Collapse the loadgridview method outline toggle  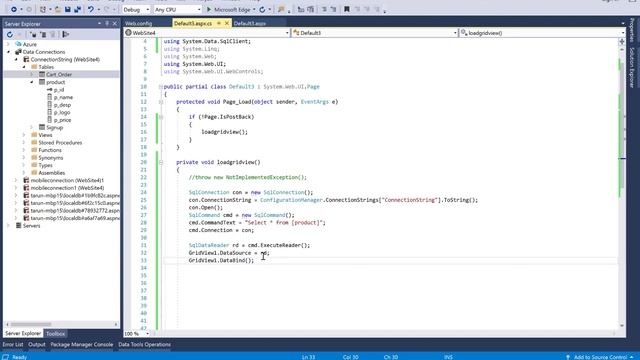pyautogui.click(x=161, y=162)
